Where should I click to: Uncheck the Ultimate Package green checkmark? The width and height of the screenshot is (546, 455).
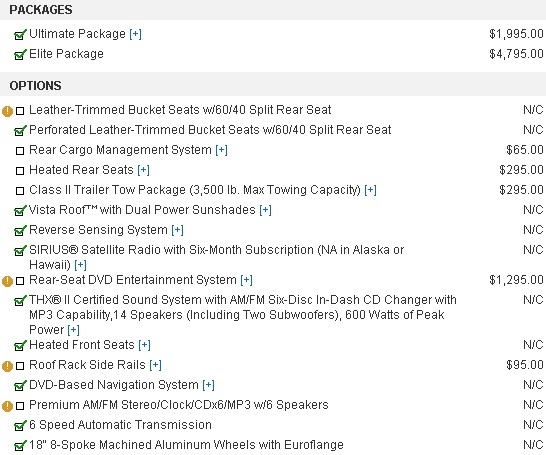coord(20,34)
